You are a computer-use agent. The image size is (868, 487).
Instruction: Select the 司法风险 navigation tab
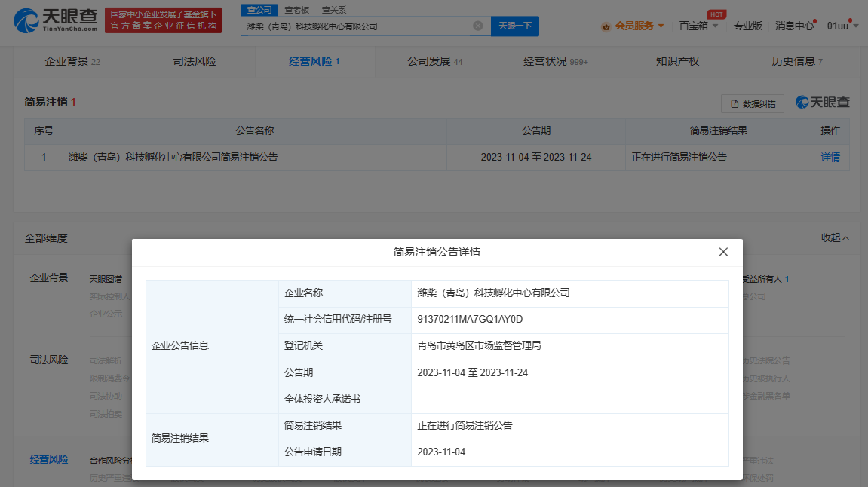(x=194, y=61)
